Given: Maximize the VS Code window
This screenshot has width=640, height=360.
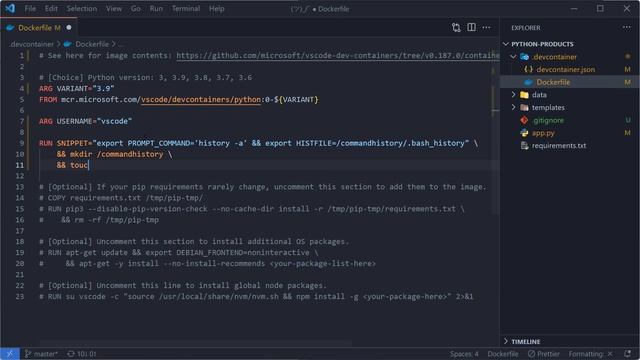Looking at the screenshot, I should pyautogui.click(x=600, y=9).
